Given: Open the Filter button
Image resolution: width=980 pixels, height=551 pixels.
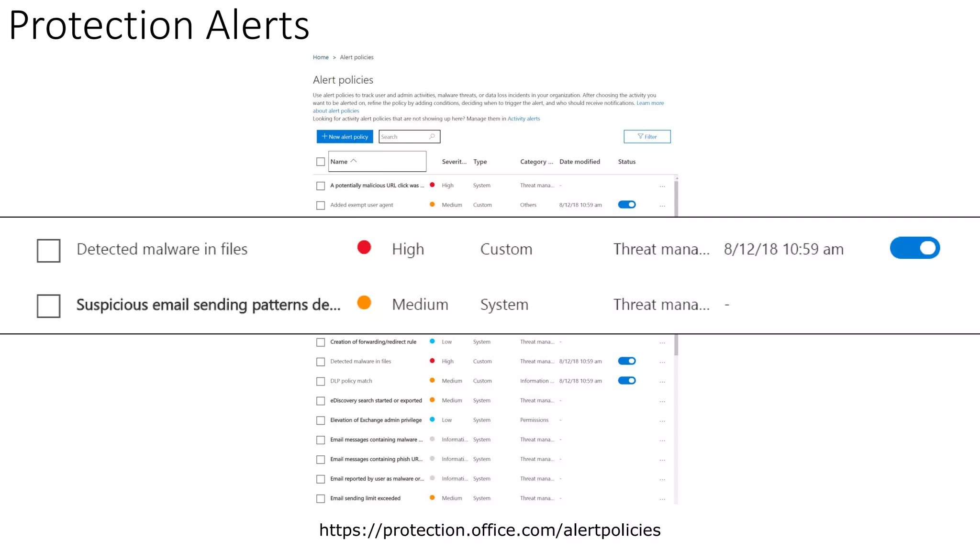Looking at the screenshot, I should point(647,137).
